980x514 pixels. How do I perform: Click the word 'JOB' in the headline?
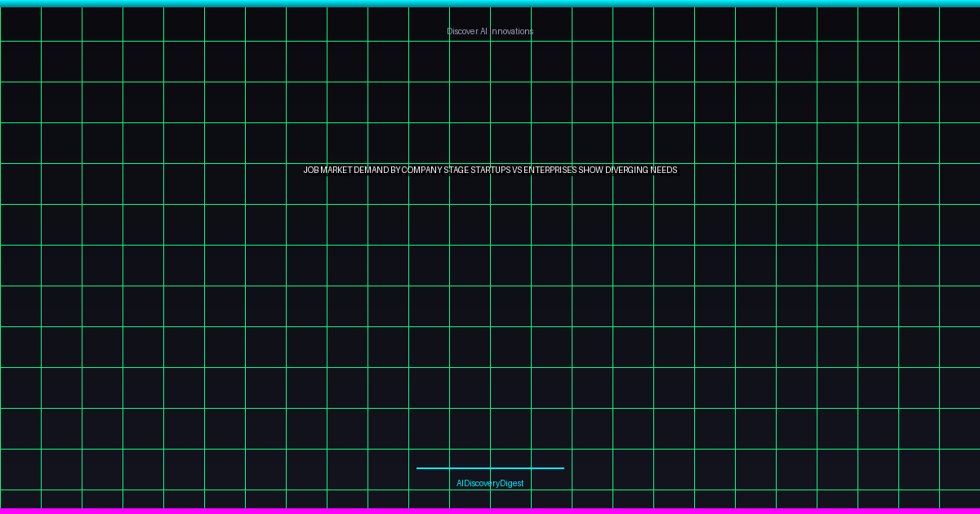311,170
